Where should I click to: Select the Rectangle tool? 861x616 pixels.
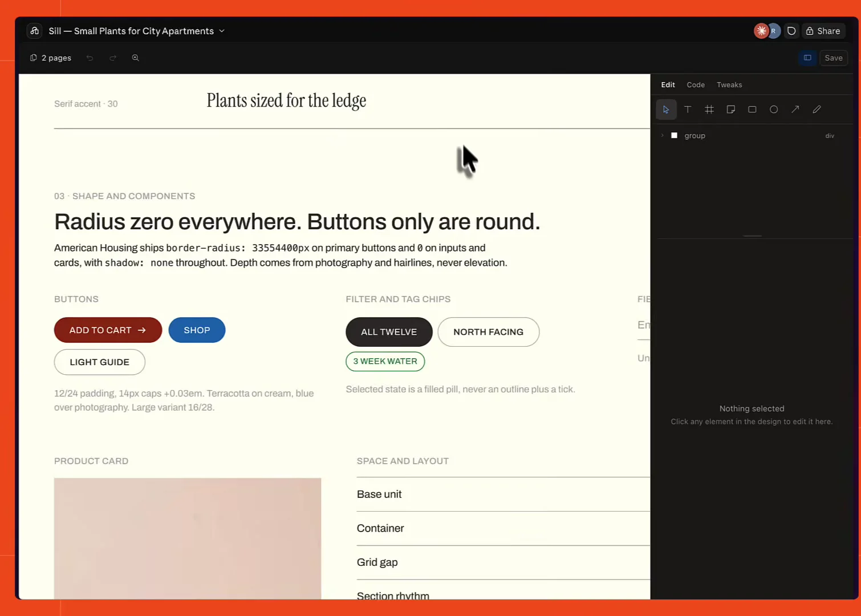point(752,110)
